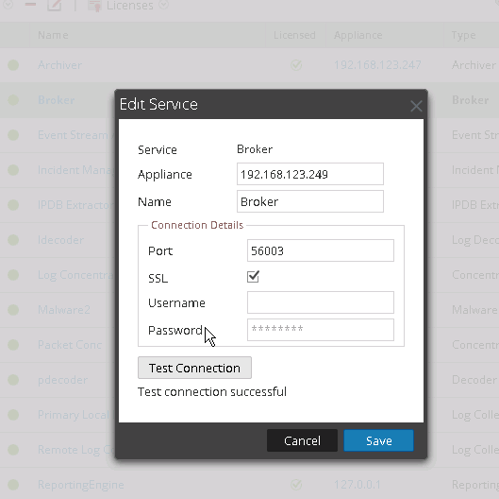Sort by the Appliance column header
Viewport: 499px width, 499px height.
click(x=358, y=35)
